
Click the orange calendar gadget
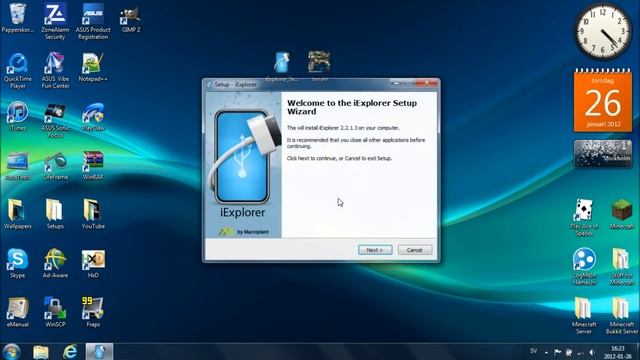603,100
